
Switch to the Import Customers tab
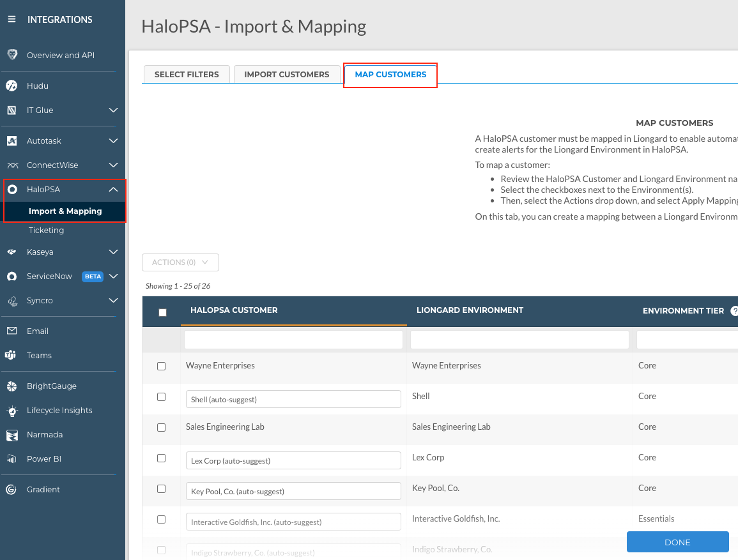pos(287,75)
